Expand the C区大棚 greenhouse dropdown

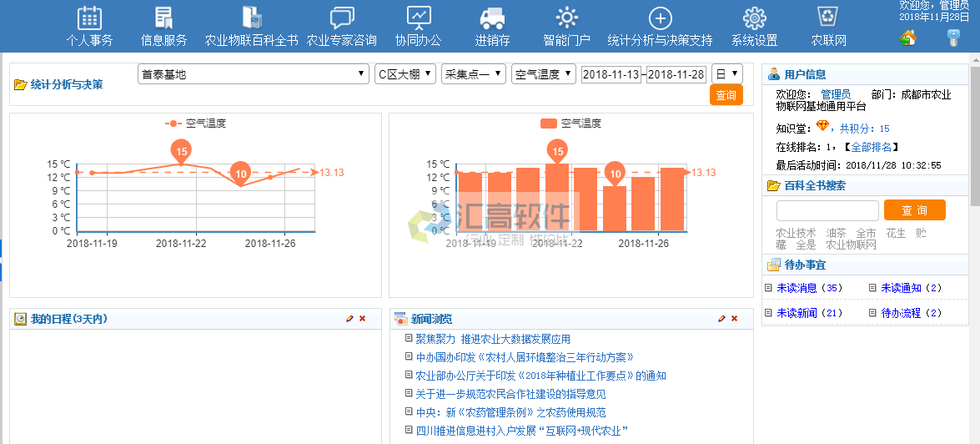click(405, 74)
